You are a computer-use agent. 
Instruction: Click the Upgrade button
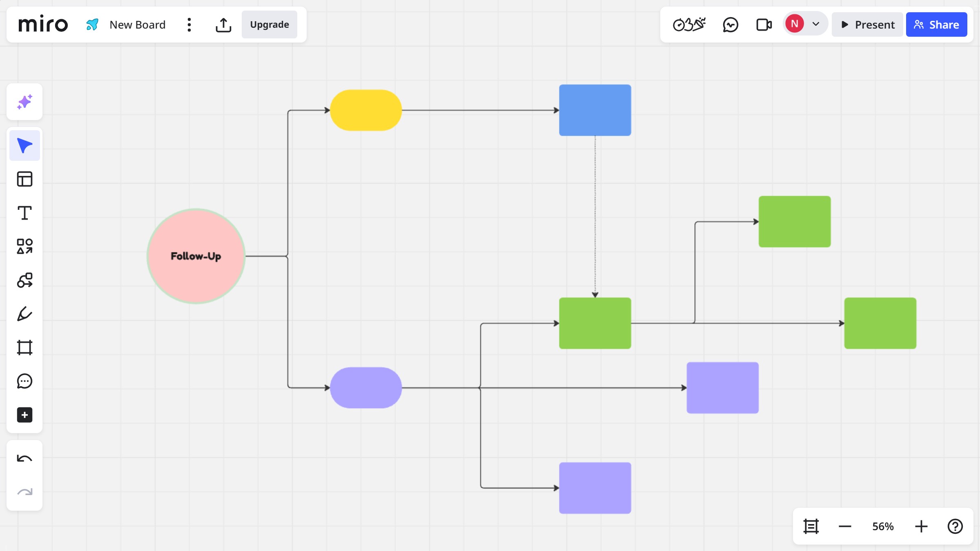(x=269, y=24)
